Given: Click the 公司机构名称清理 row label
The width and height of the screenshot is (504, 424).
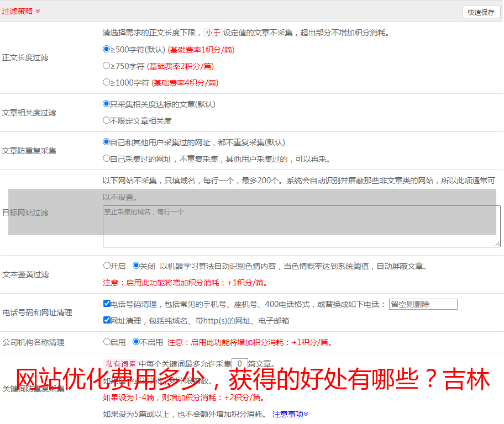Looking at the screenshot, I should click(x=33, y=342).
